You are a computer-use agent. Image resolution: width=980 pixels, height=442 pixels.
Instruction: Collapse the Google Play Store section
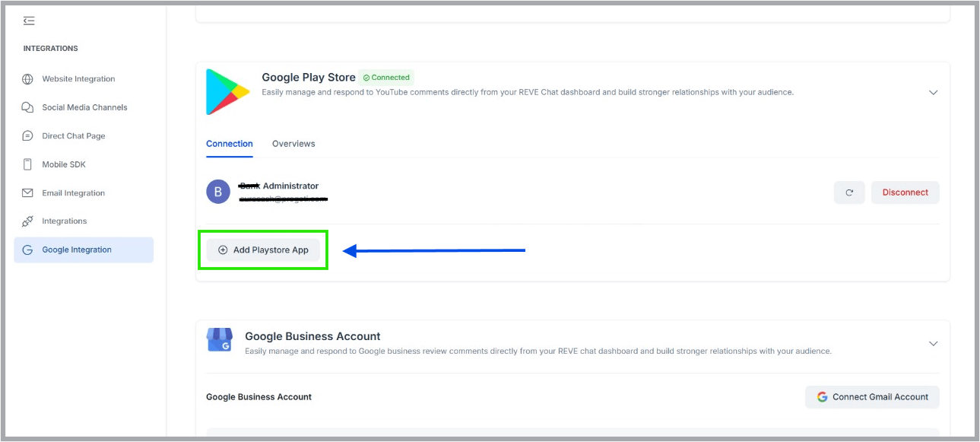pos(934,92)
